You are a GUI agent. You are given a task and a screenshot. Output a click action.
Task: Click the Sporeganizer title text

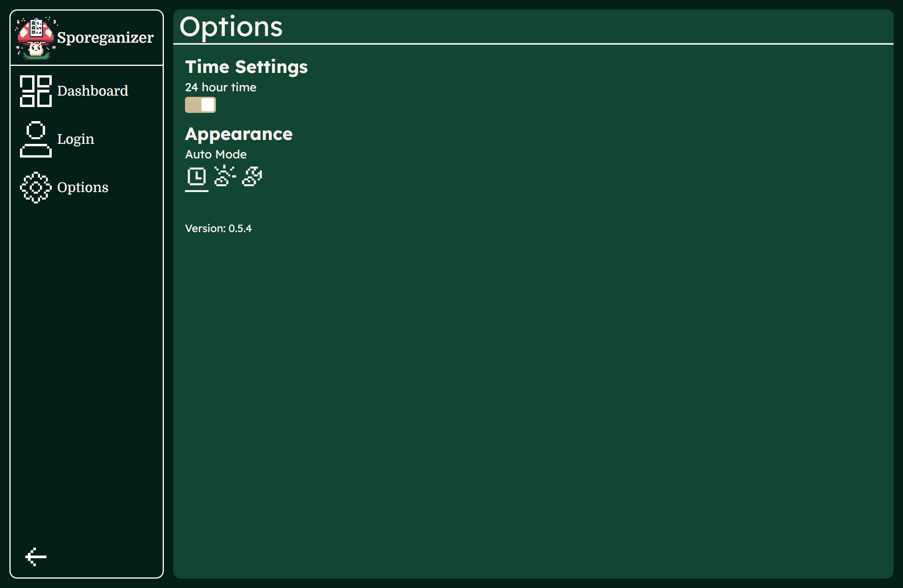point(105,38)
